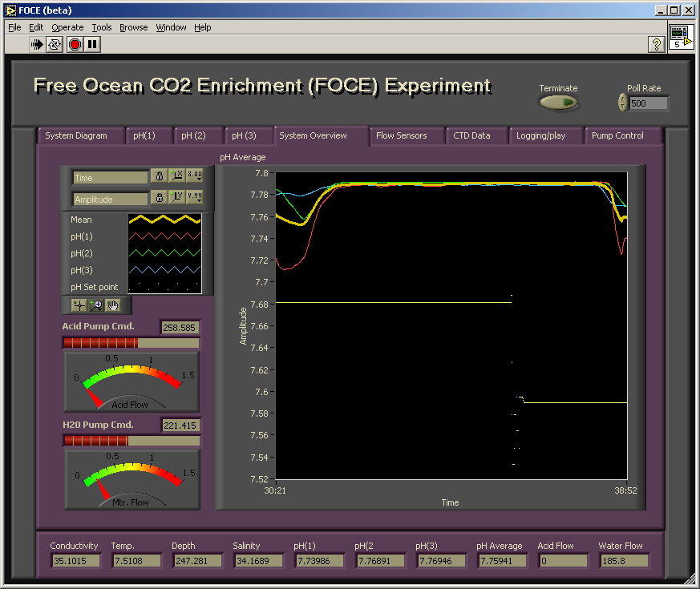The width and height of the screenshot is (700, 589).
Task: Click the H20 Pump Cmd. red bar
Action: [132, 441]
